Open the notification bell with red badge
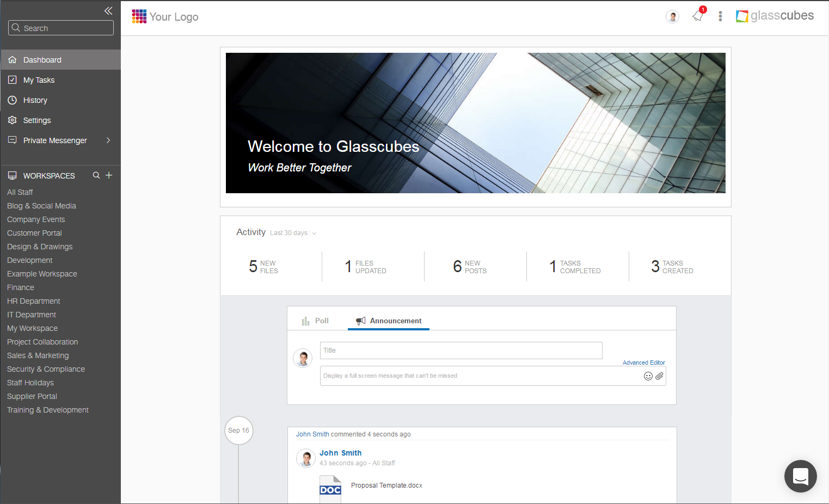Screen dimensions: 829x504 697,17
